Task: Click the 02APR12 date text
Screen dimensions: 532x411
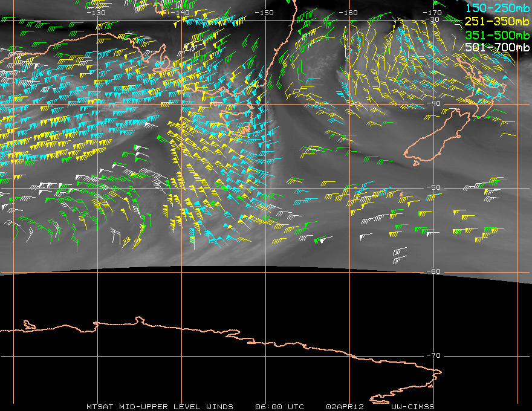Action: pos(345,407)
